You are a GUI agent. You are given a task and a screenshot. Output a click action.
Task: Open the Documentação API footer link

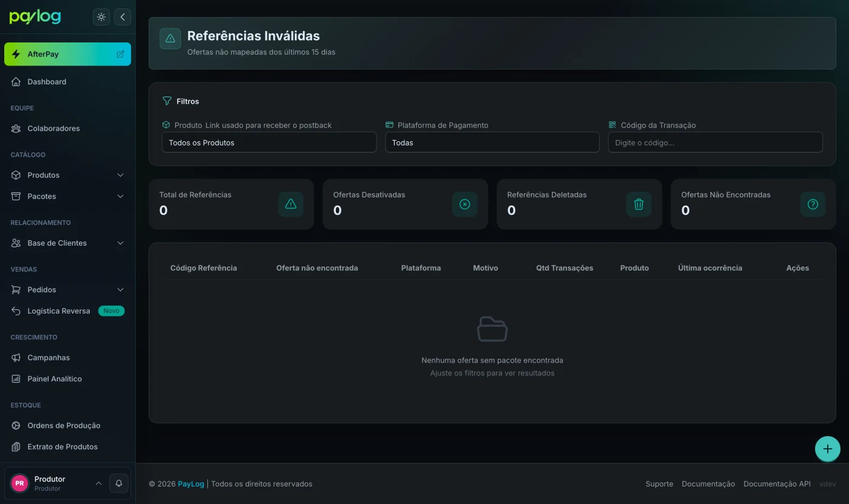(777, 484)
